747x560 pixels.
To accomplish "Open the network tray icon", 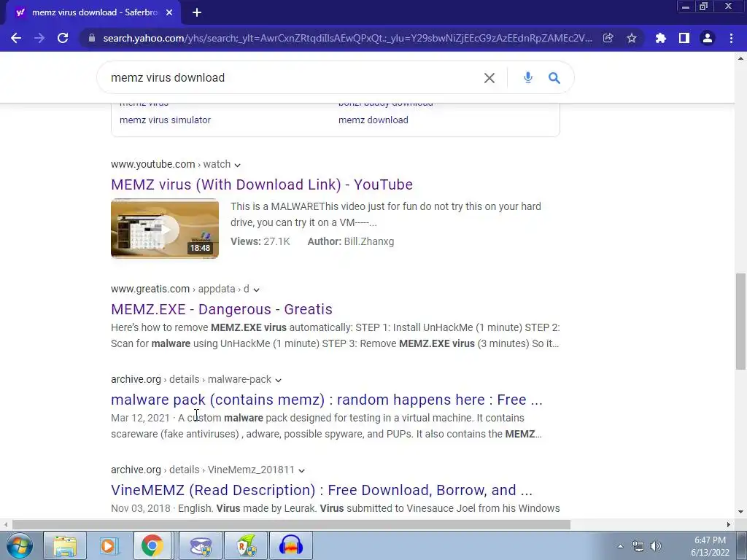I will [638, 546].
